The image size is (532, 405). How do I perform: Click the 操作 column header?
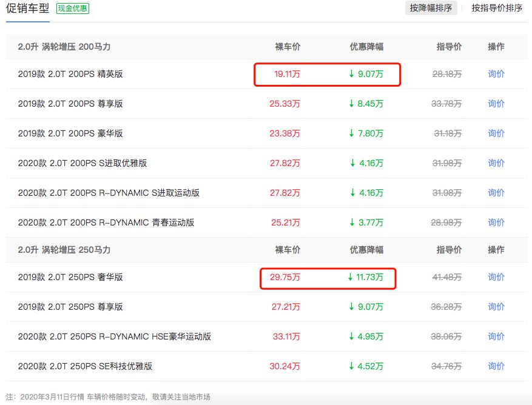(495, 46)
